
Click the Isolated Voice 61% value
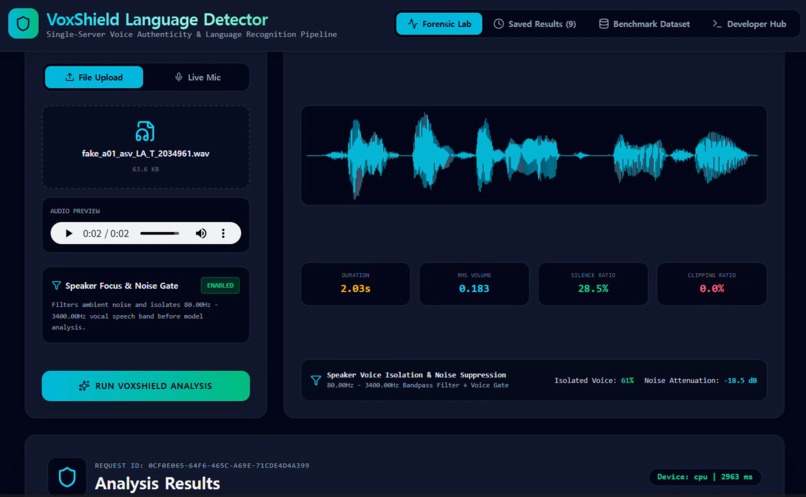coord(627,380)
